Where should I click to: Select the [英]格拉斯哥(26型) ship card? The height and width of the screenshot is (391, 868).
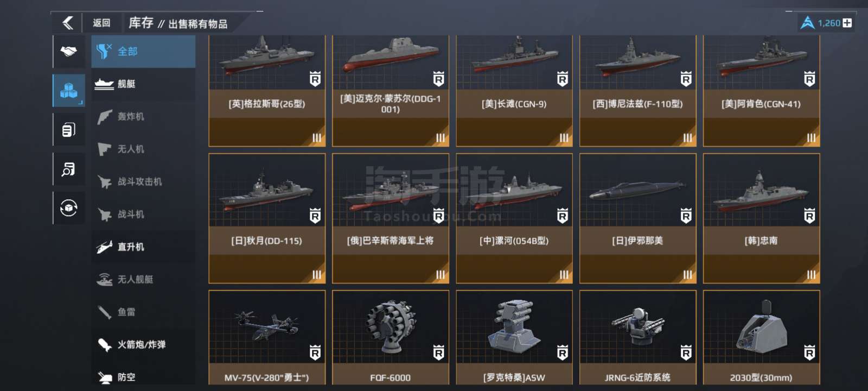tap(267, 91)
